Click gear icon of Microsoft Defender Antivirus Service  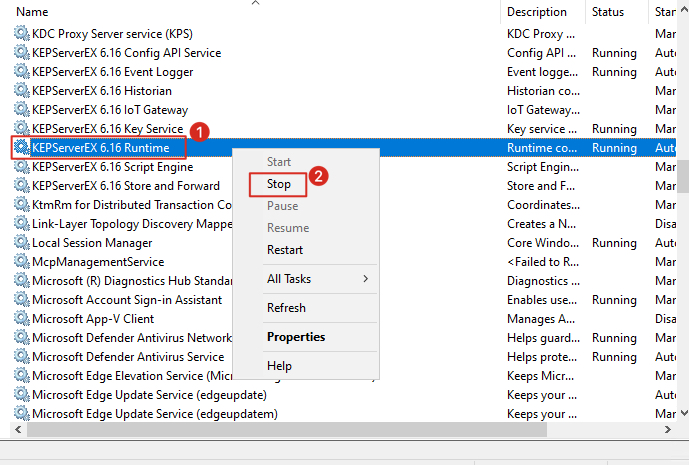22,356
